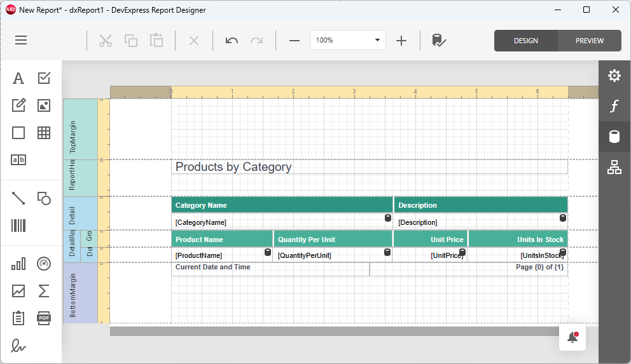Select the 'Products by Category' title label
Viewport: 631px width, 364px height.
[x=370, y=166]
